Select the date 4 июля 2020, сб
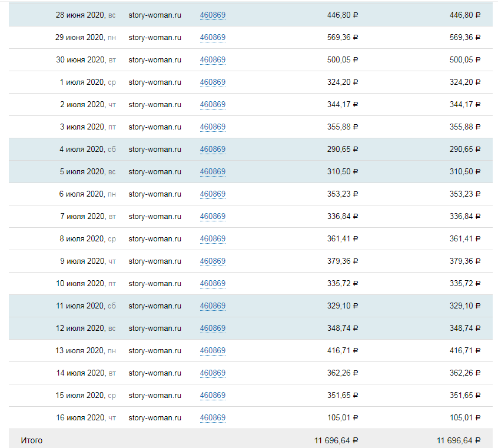Image resolution: width=498 pixels, height=448 pixels. click(x=88, y=150)
